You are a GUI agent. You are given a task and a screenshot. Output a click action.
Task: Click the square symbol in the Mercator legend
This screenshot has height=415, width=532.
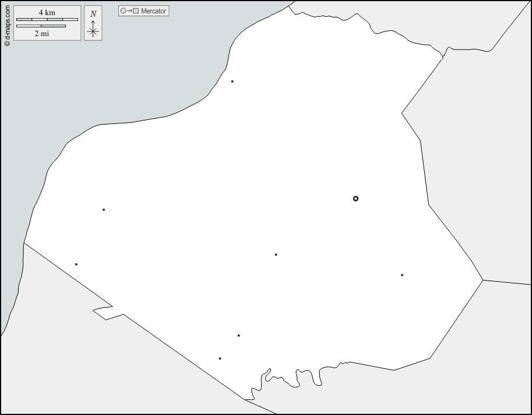(x=136, y=11)
